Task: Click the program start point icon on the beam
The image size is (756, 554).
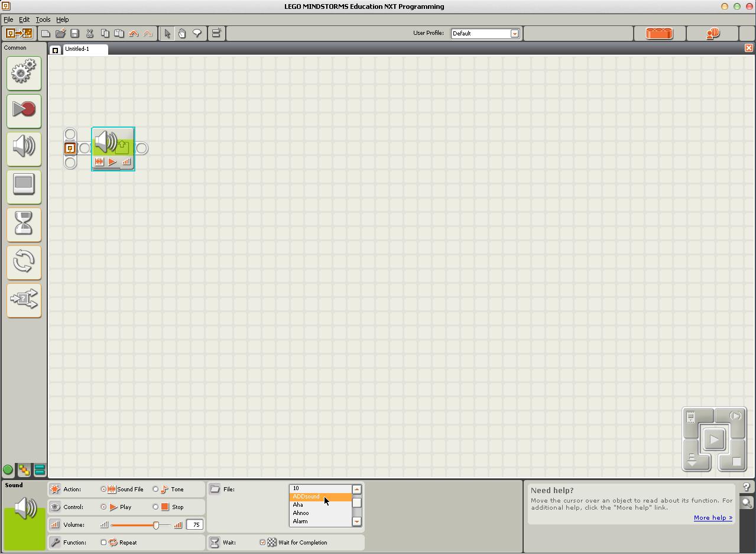Action: pos(70,148)
